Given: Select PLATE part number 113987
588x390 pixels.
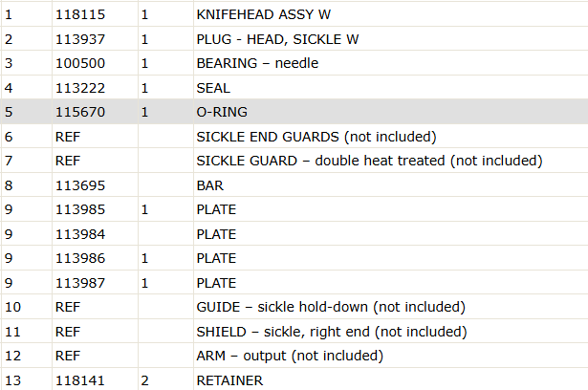Looking at the screenshot, I should (x=80, y=283).
